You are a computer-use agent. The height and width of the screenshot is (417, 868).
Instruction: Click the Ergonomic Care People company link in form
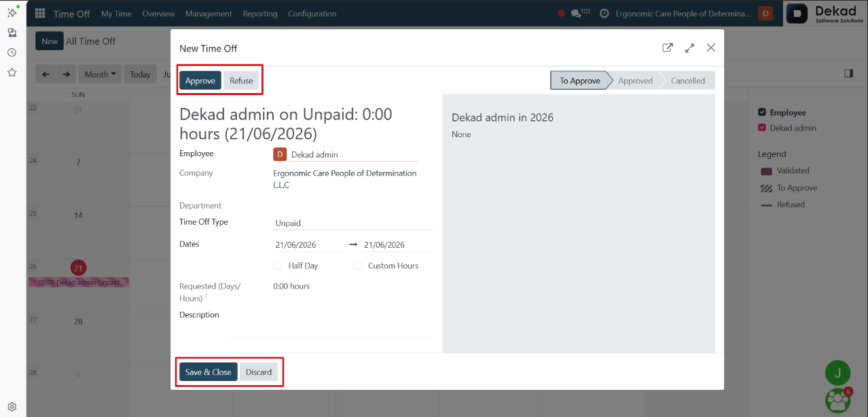(345, 179)
